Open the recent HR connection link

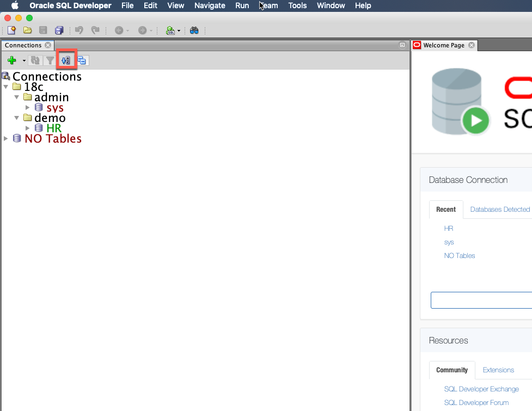coord(449,228)
